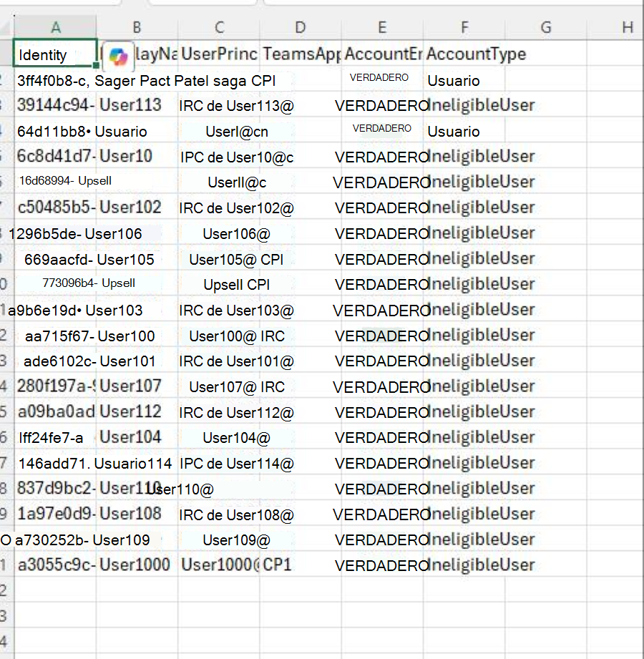This screenshot has height=659, width=644.
Task: Select VERDADERO cell in 64d11bb8 row
Action: 382,128
